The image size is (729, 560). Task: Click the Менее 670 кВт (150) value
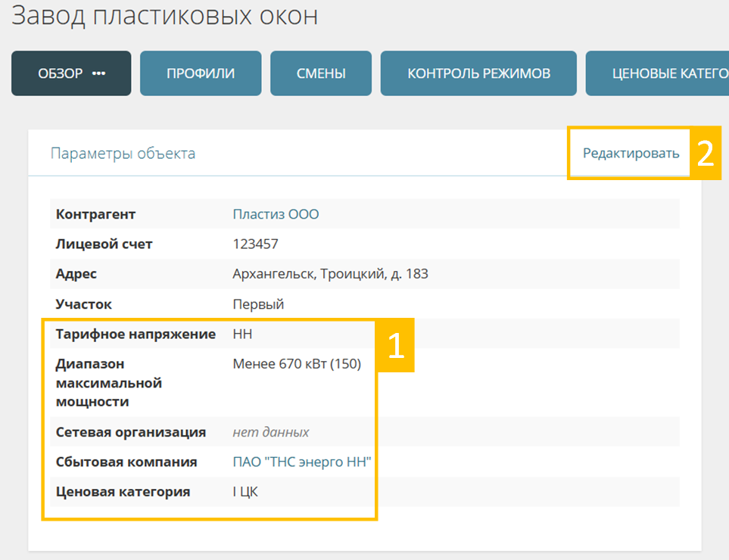point(297,364)
